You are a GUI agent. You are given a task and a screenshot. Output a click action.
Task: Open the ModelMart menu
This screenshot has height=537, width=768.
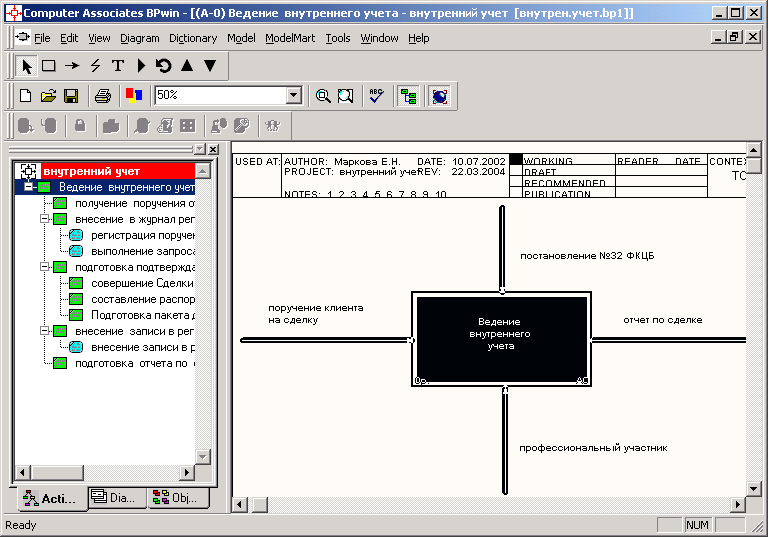click(x=290, y=38)
